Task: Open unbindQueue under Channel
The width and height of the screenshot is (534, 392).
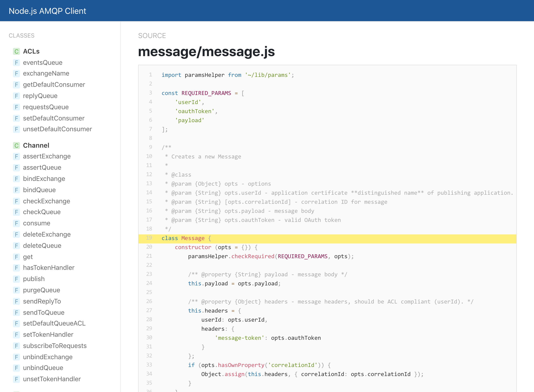Action: click(x=43, y=368)
